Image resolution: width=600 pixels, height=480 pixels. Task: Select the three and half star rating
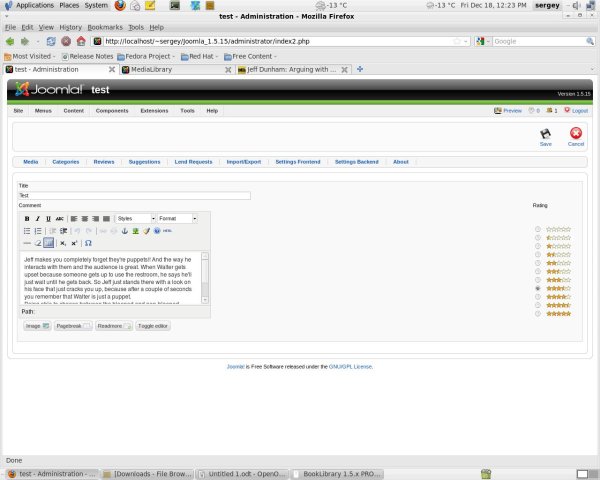pyautogui.click(x=538, y=288)
